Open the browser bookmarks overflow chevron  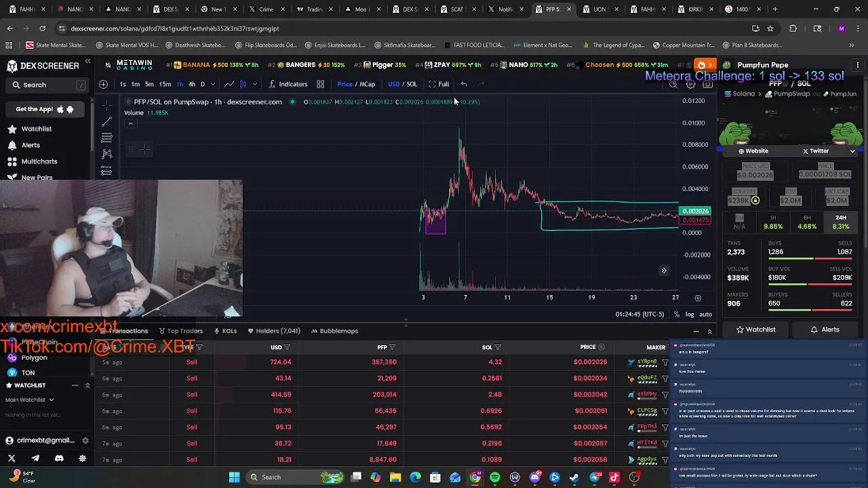[x=851, y=45]
